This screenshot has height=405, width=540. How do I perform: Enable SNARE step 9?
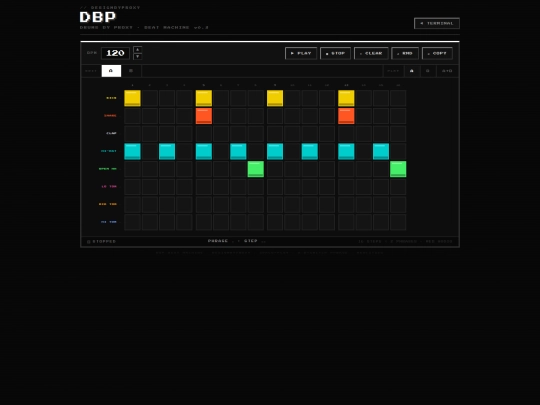(x=275, y=116)
